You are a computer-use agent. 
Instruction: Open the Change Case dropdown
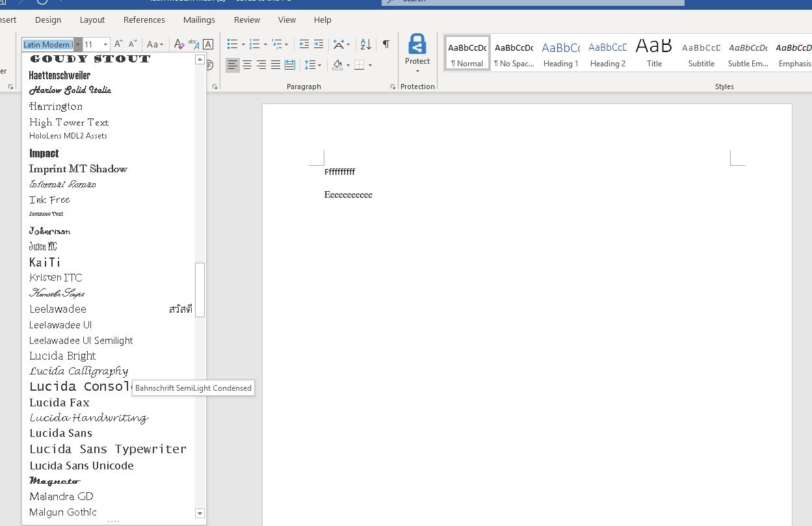(155, 44)
